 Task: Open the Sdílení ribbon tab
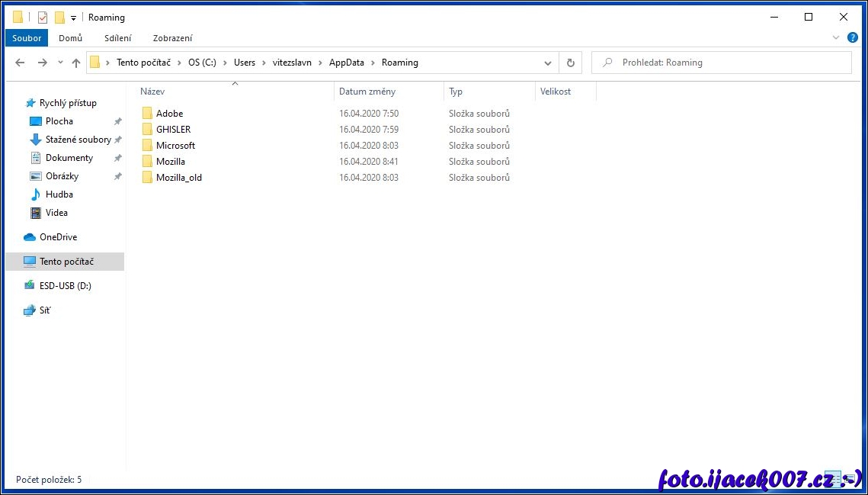pos(118,37)
